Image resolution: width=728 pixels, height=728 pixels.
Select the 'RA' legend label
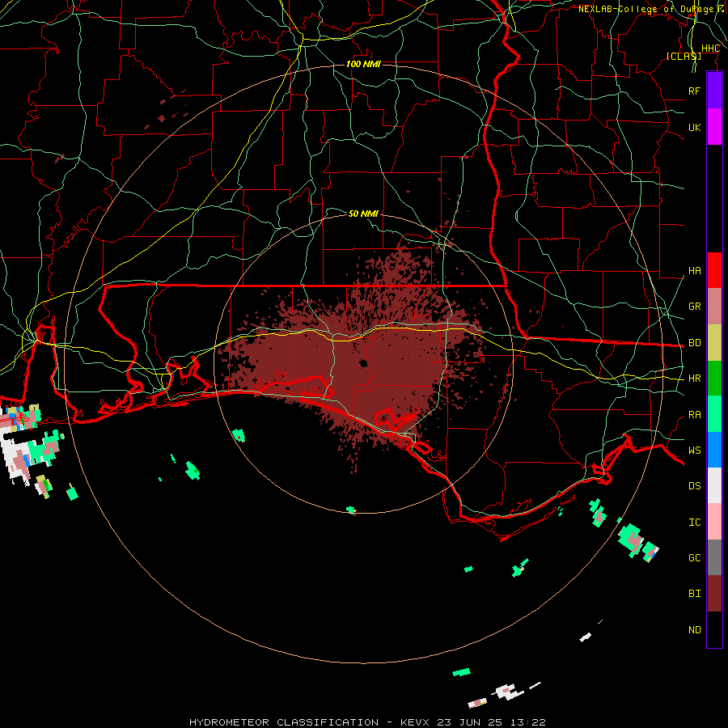point(694,415)
